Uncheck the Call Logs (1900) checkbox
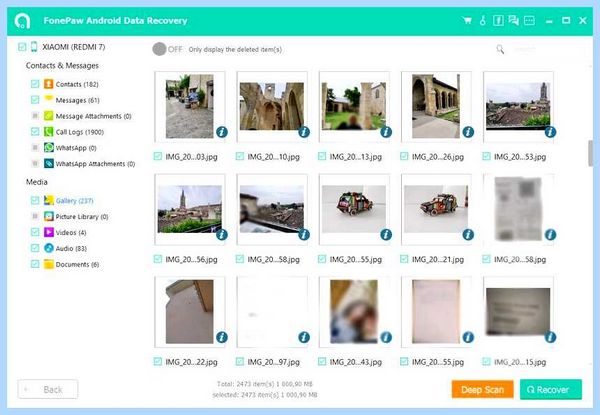Screen dimensions: 600x415 click(35, 132)
